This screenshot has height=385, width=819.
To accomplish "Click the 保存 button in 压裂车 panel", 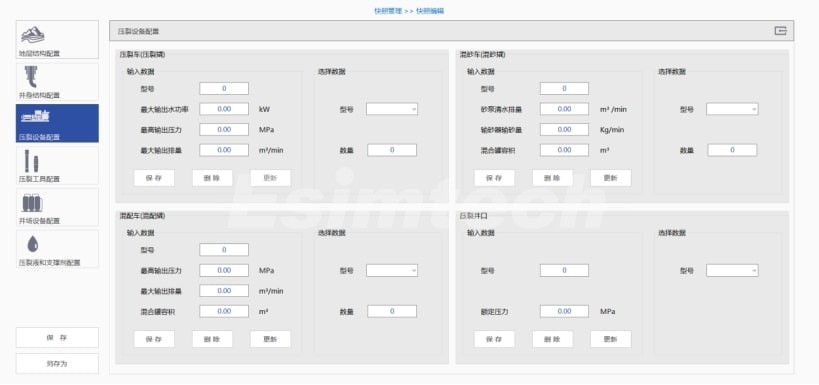I will [154, 178].
